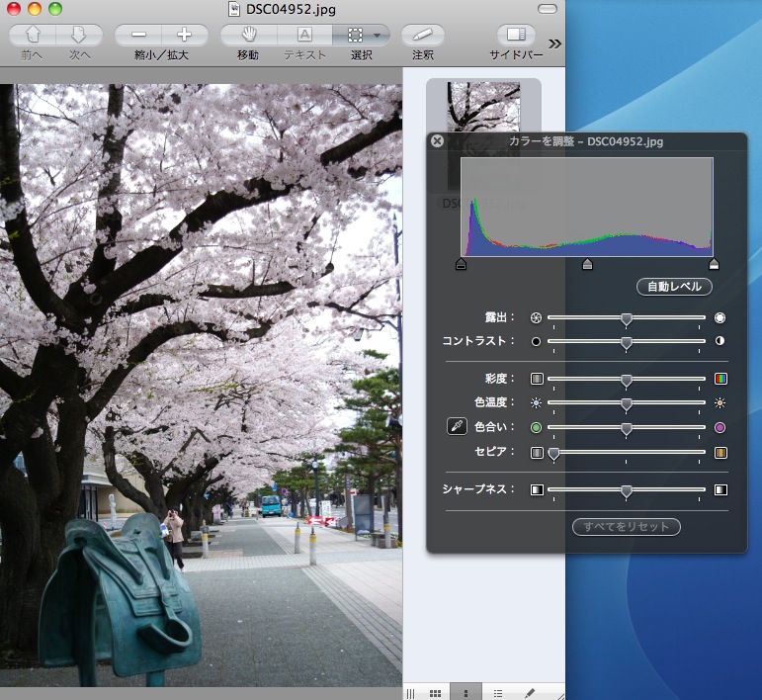
Task: Click the コントラスト slider thumb
Action: tap(627, 343)
